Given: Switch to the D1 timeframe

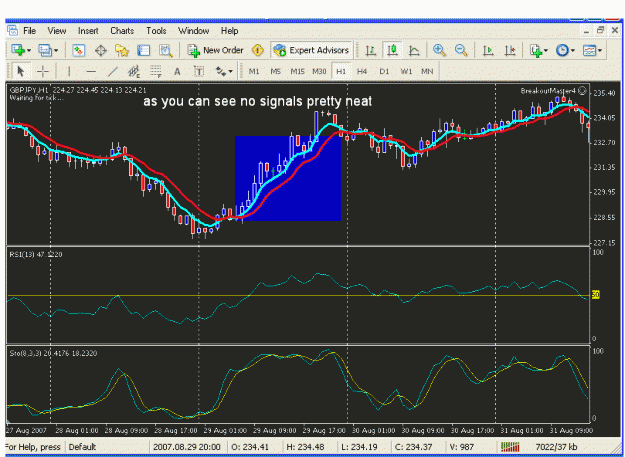Looking at the screenshot, I should click(384, 72).
